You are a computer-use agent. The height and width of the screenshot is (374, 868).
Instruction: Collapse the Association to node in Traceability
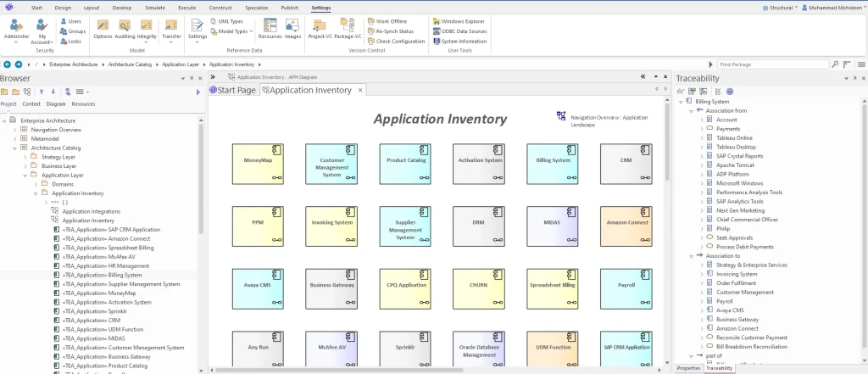(692, 256)
